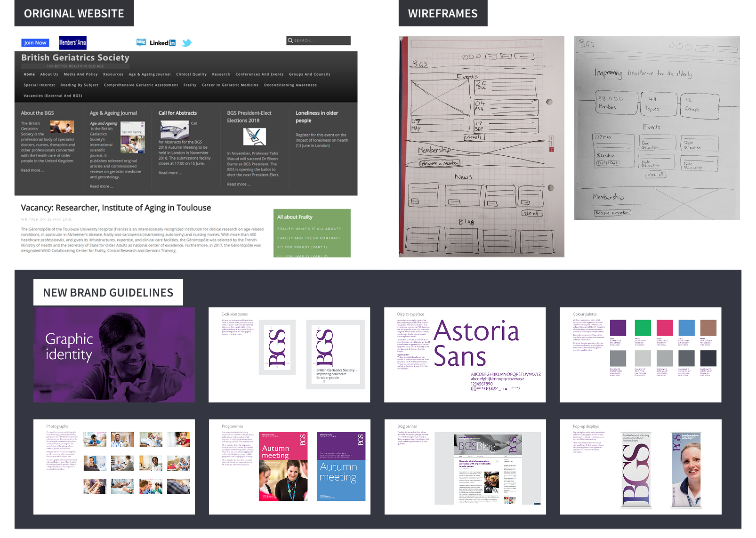Select the brown swatch in Colour palette
Viewport: 756px width, 538px height.
[x=708, y=328]
